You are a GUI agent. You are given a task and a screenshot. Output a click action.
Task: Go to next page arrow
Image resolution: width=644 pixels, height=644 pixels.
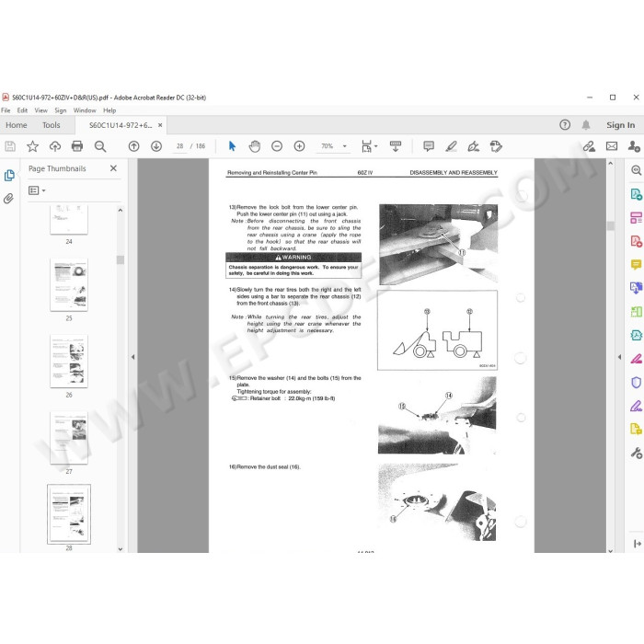pyautogui.click(x=156, y=146)
